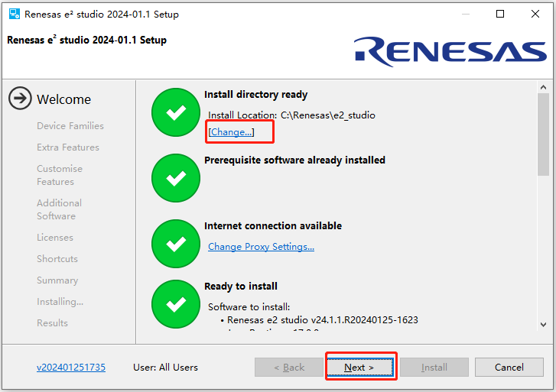Click green checkmark beside Prerequisite software

tap(176, 178)
